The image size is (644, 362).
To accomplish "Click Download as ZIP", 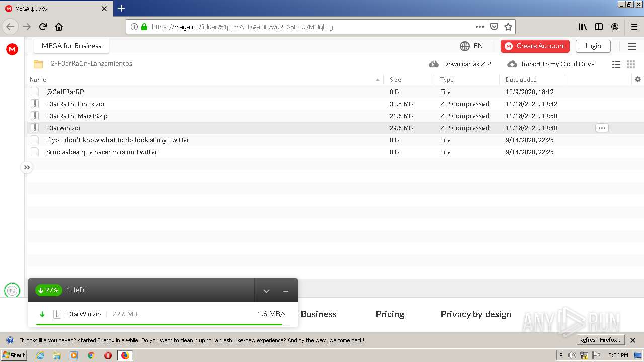I will point(459,64).
